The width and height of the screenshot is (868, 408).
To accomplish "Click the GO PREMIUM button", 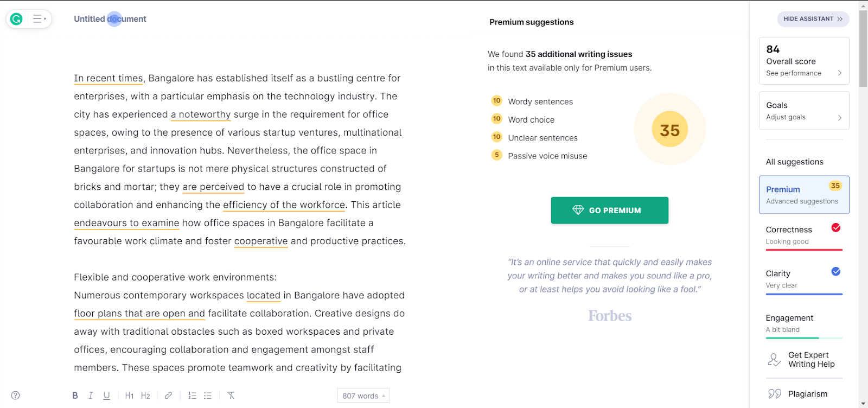I will 609,211.
